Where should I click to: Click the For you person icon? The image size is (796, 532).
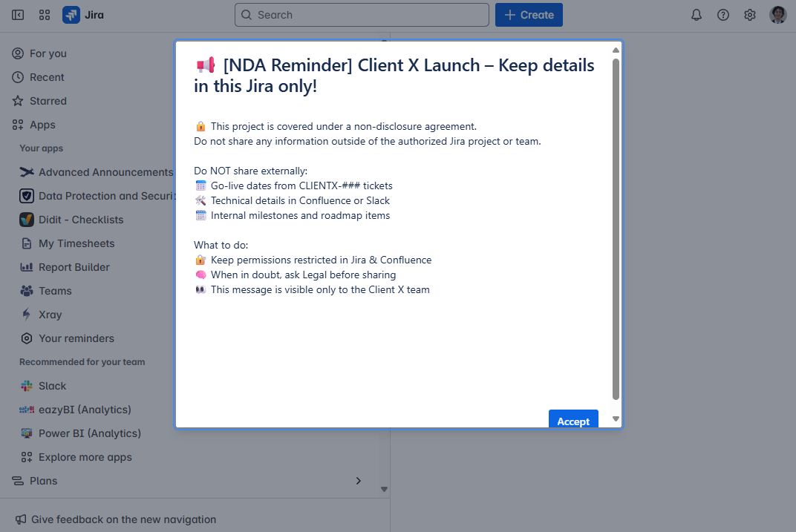(x=18, y=53)
